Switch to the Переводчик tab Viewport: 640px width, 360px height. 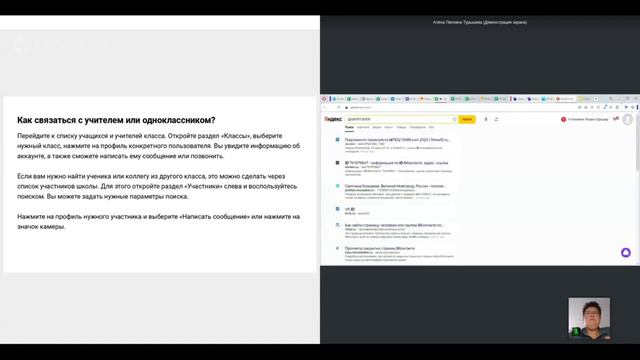[x=418, y=127]
